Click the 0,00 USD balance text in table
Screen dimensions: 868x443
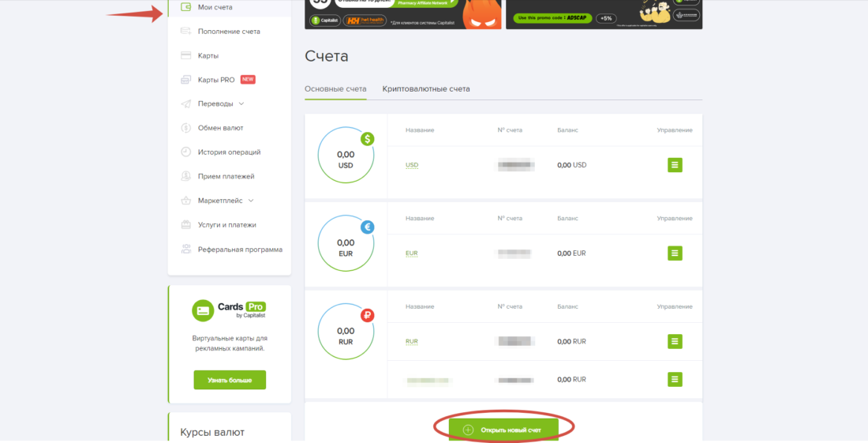[x=572, y=165]
